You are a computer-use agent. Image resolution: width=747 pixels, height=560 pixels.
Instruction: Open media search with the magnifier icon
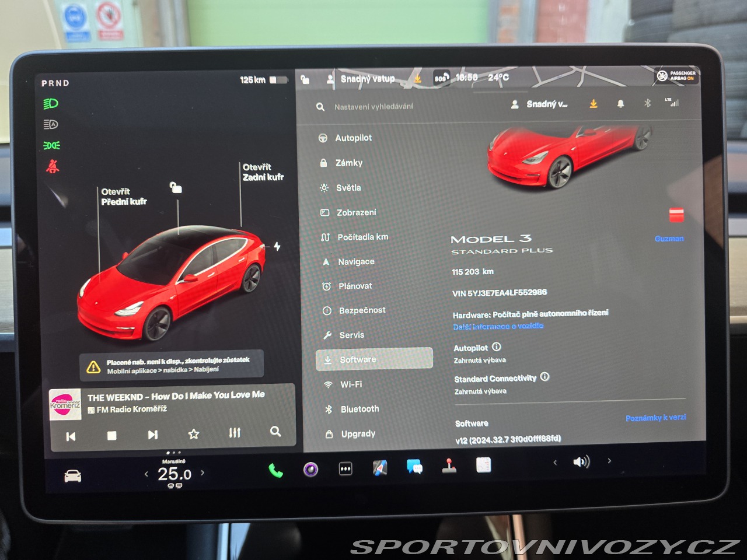pos(275,431)
